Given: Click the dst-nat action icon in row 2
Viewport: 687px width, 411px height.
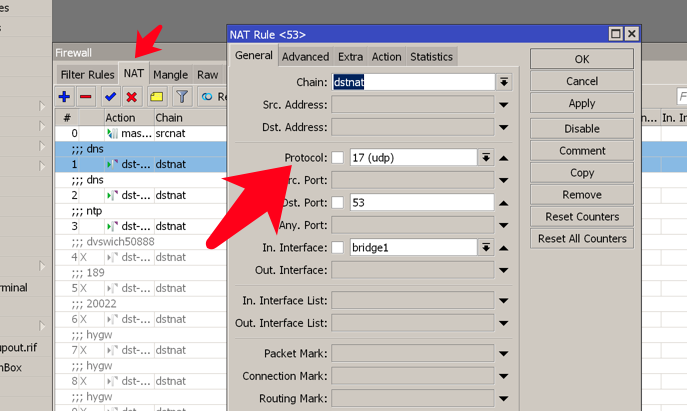Looking at the screenshot, I should (113, 195).
